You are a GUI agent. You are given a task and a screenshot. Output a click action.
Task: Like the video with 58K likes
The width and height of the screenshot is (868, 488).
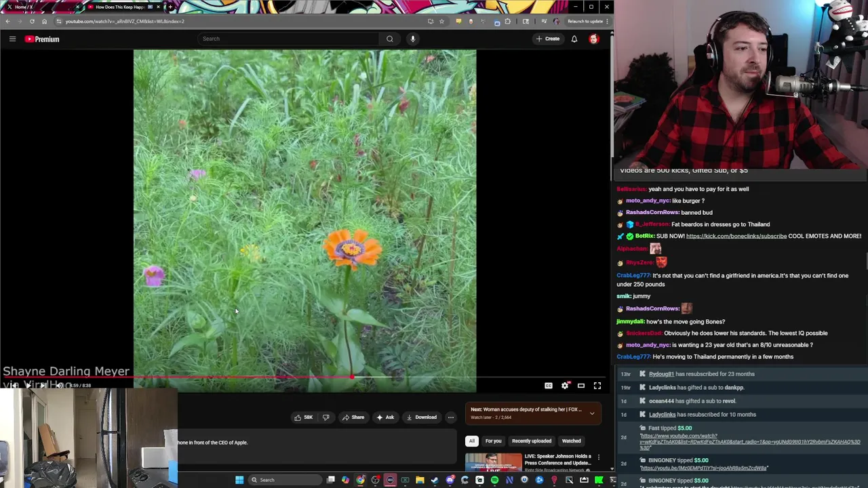pos(304,418)
